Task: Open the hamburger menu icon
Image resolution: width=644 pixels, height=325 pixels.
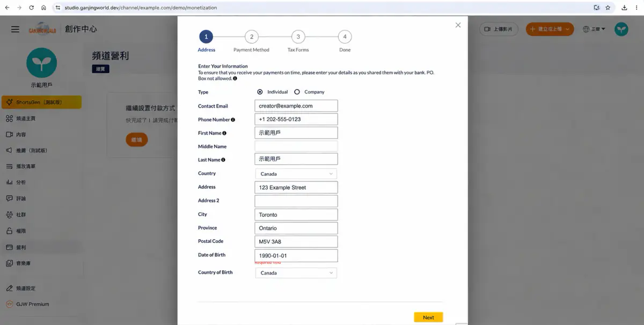Action: coord(15,29)
